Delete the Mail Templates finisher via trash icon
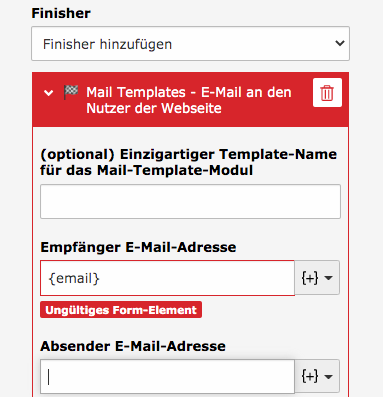The image size is (383, 397). click(327, 93)
